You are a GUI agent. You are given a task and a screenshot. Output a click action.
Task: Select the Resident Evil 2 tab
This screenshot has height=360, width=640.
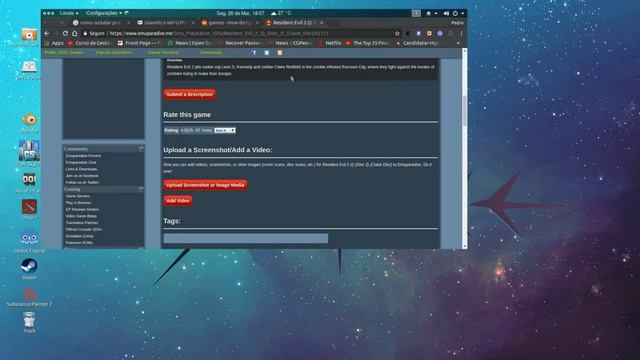tap(294, 23)
